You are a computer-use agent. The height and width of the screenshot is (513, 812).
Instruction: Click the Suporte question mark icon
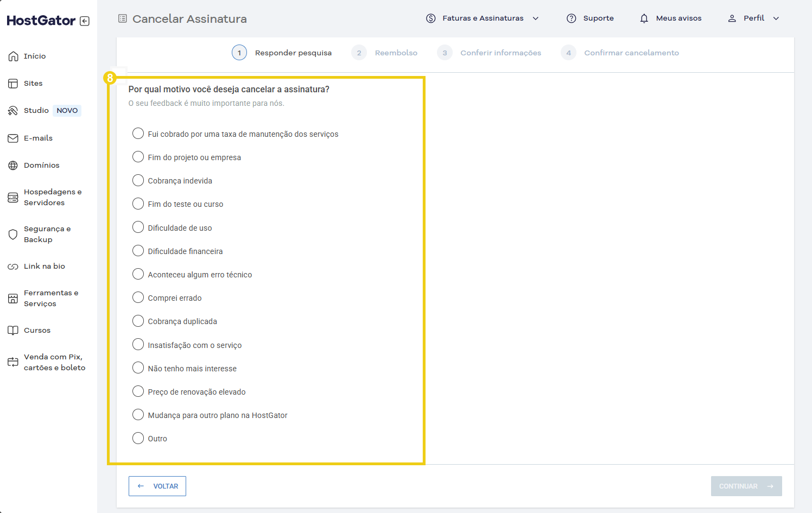point(571,18)
